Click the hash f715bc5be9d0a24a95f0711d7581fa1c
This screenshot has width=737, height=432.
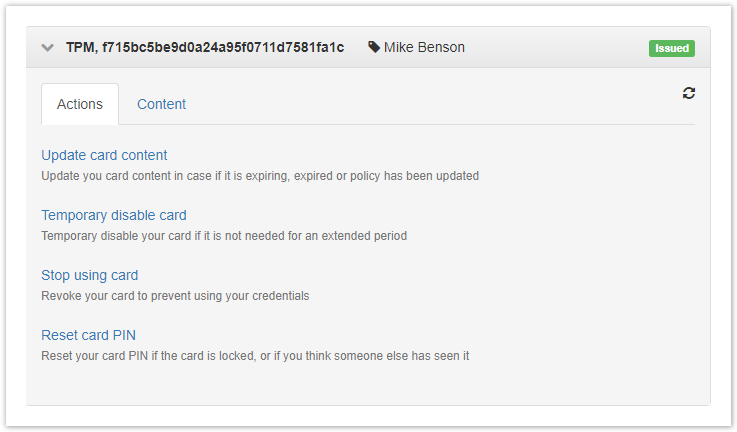point(222,47)
